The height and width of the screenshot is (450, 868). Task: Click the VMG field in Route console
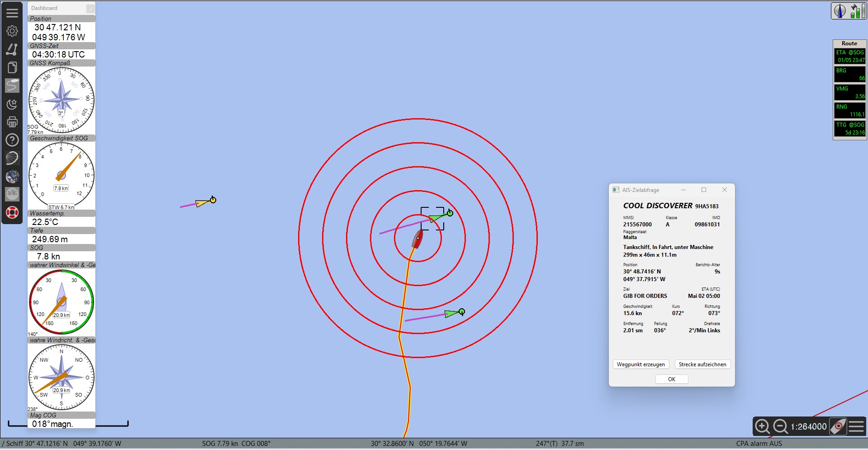pyautogui.click(x=850, y=92)
